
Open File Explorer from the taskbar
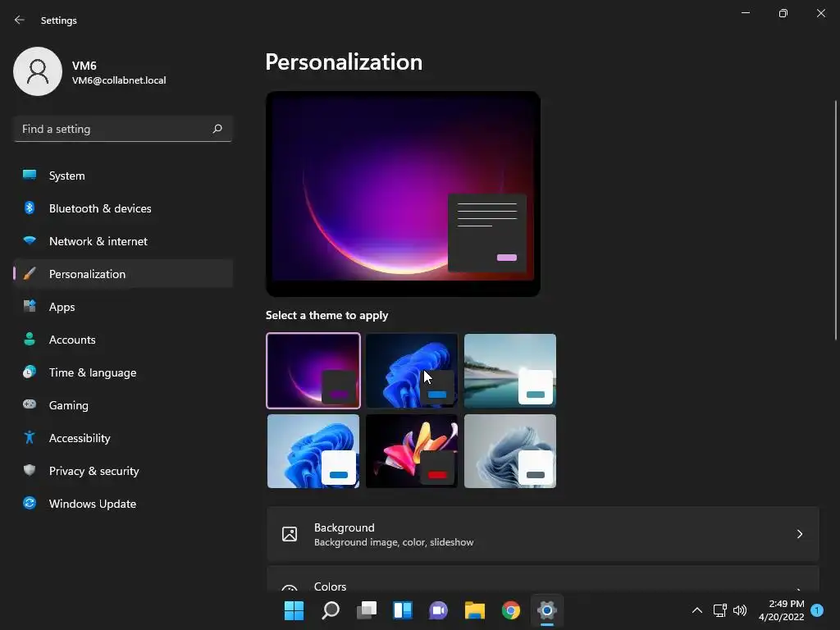[x=475, y=610]
